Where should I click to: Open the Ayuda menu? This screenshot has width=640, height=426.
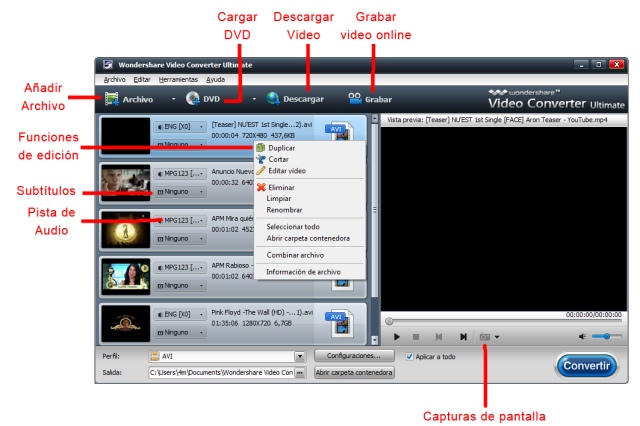(215, 80)
